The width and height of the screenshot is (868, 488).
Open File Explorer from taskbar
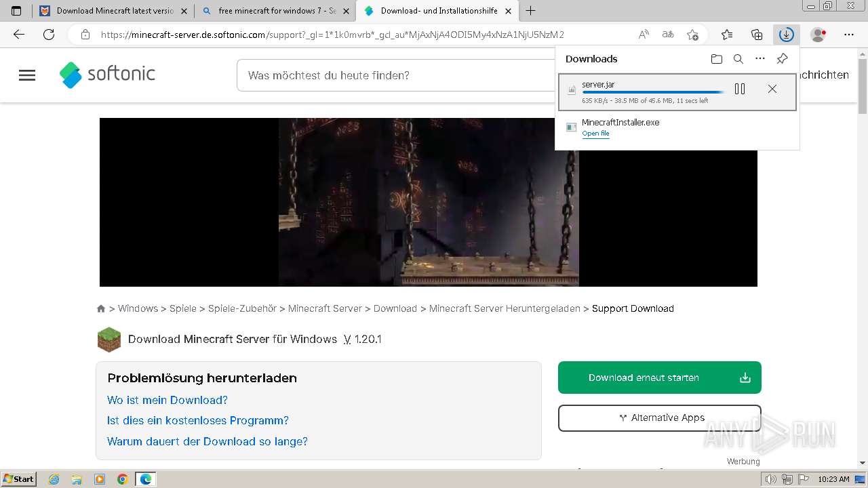pyautogui.click(x=77, y=479)
